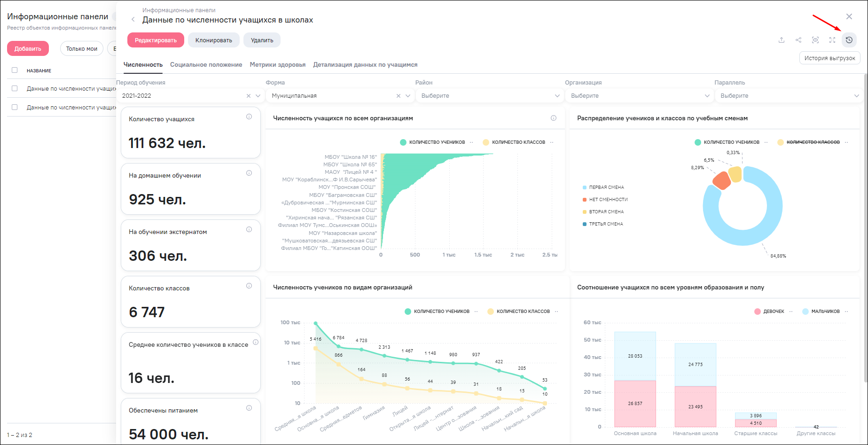The height and width of the screenshot is (445, 868).
Task: Open the Район dropdown
Action: tap(490, 96)
